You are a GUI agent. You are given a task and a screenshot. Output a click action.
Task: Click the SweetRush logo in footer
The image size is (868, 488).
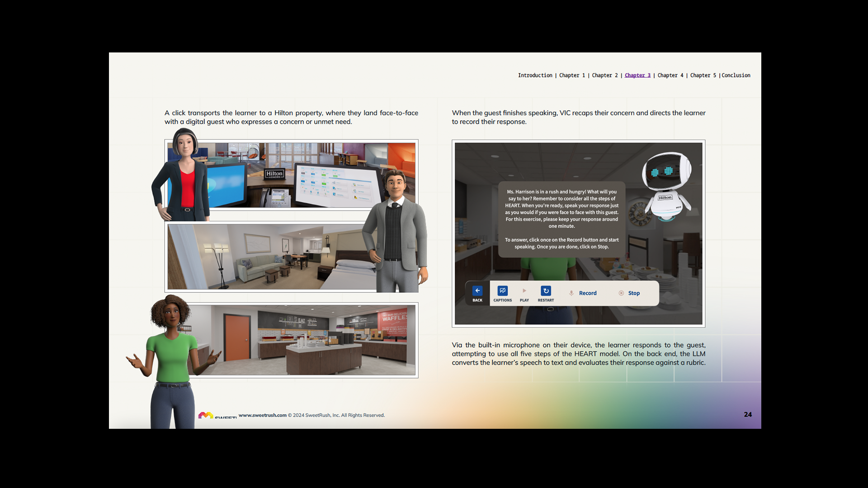pyautogui.click(x=206, y=415)
